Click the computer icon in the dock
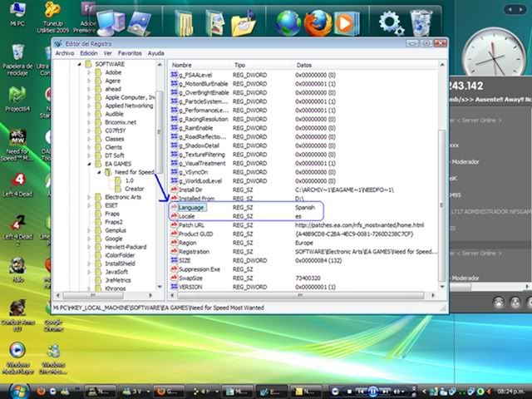 (x=111, y=22)
